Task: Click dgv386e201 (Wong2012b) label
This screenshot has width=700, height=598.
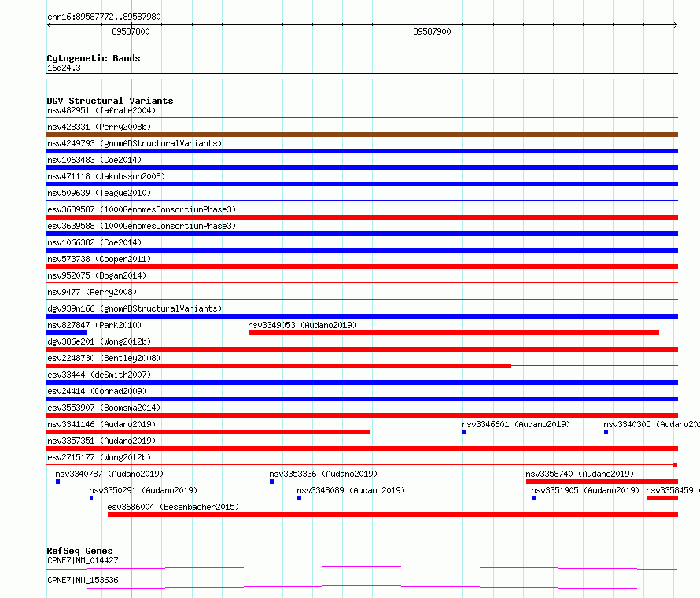Action: click(x=99, y=341)
